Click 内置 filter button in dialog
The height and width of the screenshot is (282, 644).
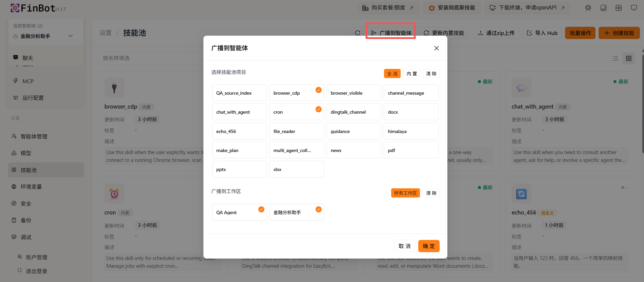point(412,74)
